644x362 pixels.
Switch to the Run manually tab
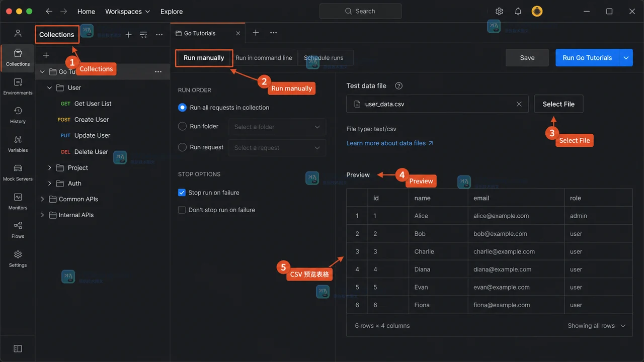click(204, 58)
